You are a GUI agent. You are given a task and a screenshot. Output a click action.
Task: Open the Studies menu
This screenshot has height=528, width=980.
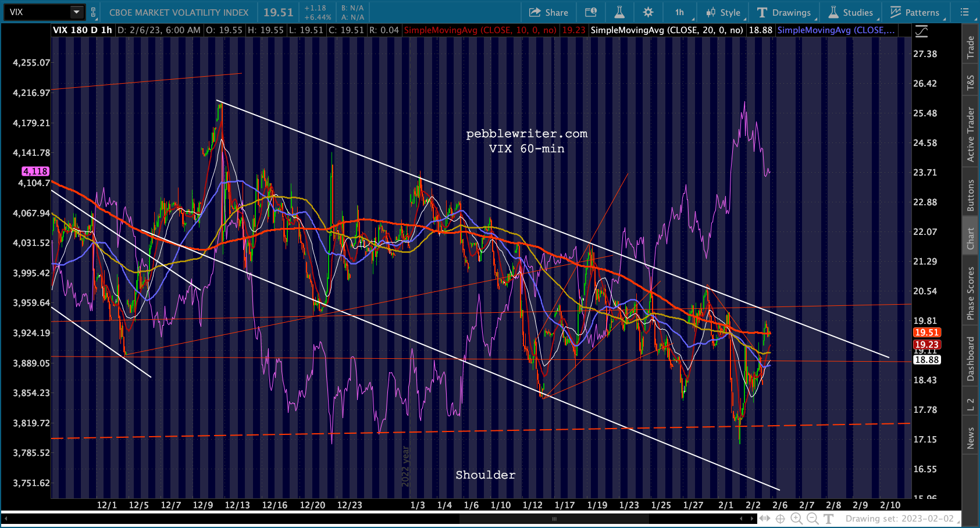coord(850,12)
